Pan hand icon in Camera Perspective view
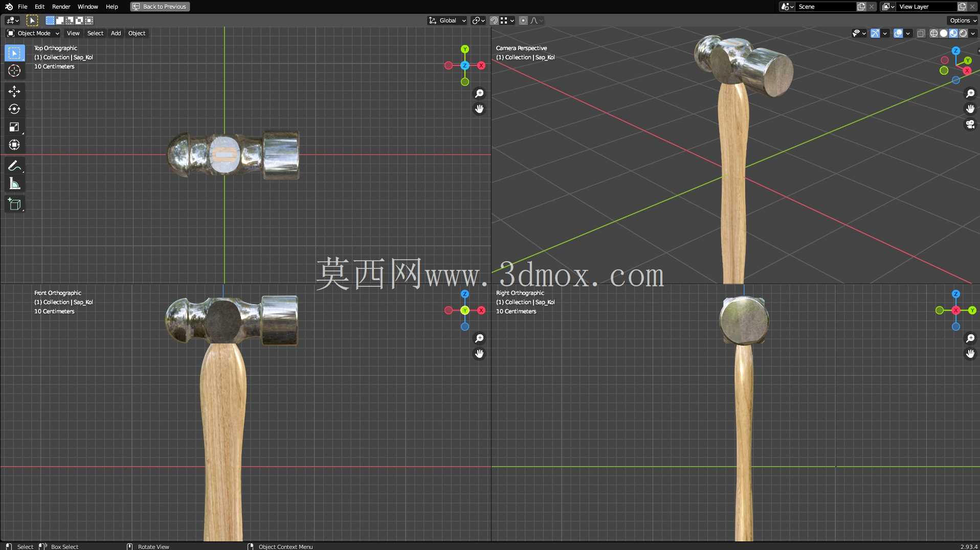The image size is (980, 550). click(x=970, y=109)
